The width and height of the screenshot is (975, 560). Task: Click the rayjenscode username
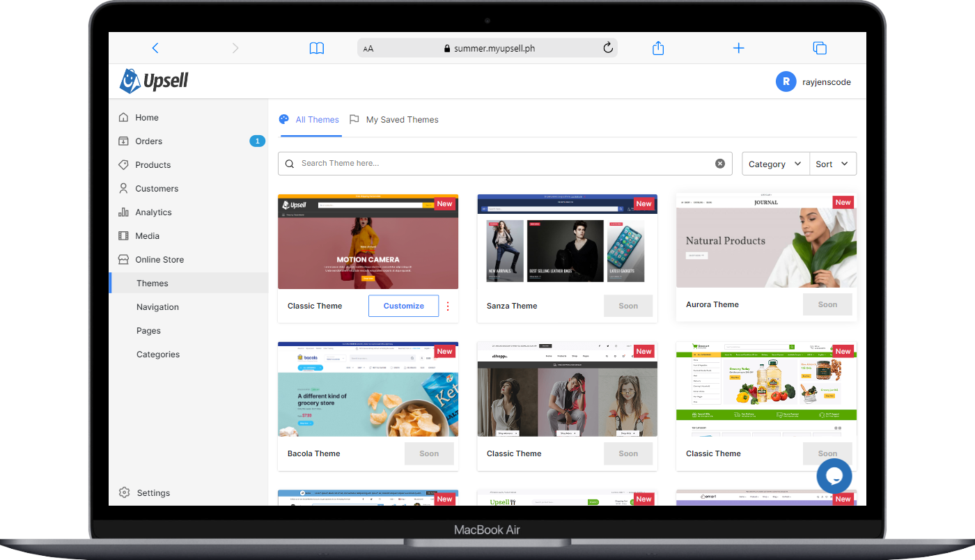(826, 81)
